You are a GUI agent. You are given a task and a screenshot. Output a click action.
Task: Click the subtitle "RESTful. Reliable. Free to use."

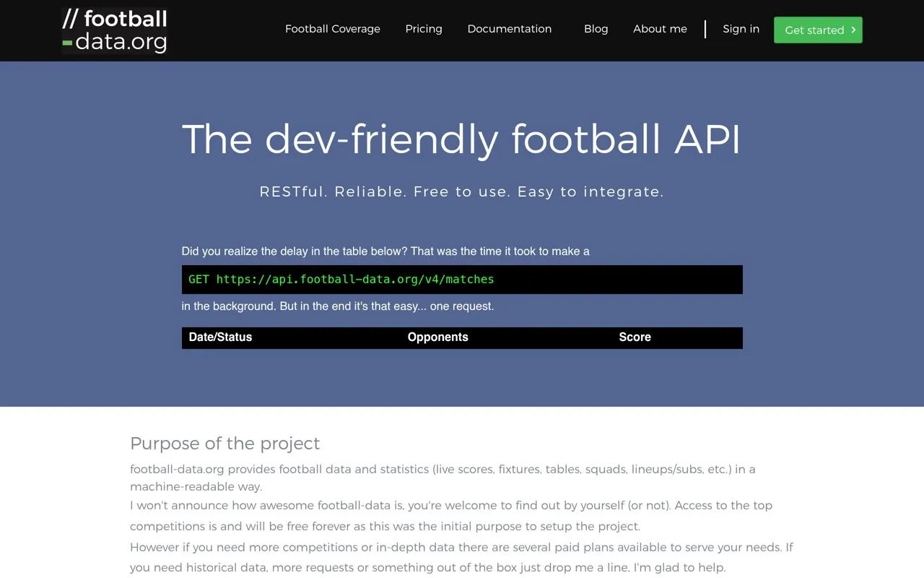[x=461, y=191]
